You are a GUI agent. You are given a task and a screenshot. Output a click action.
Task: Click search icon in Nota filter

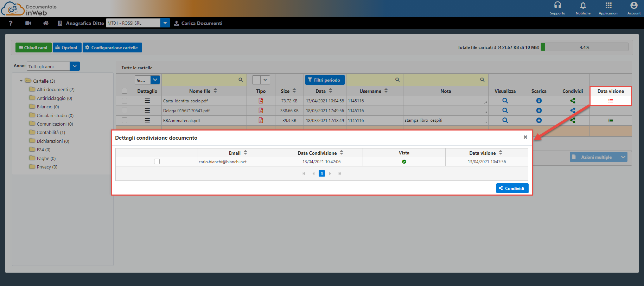[x=482, y=80]
